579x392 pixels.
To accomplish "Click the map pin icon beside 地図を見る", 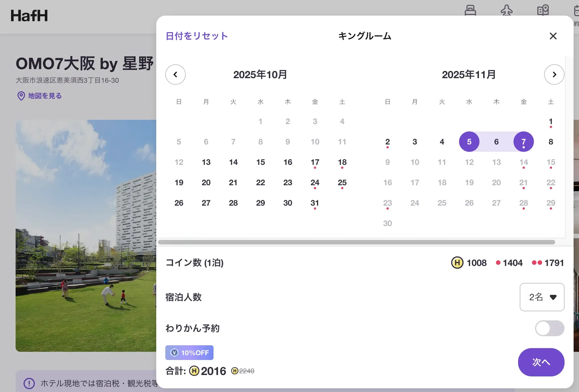I will pos(21,96).
